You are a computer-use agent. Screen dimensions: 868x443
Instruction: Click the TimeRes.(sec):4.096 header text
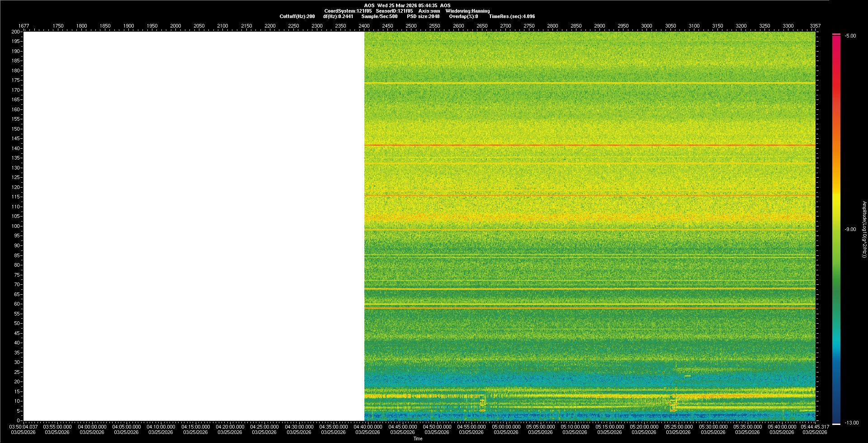click(x=512, y=16)
